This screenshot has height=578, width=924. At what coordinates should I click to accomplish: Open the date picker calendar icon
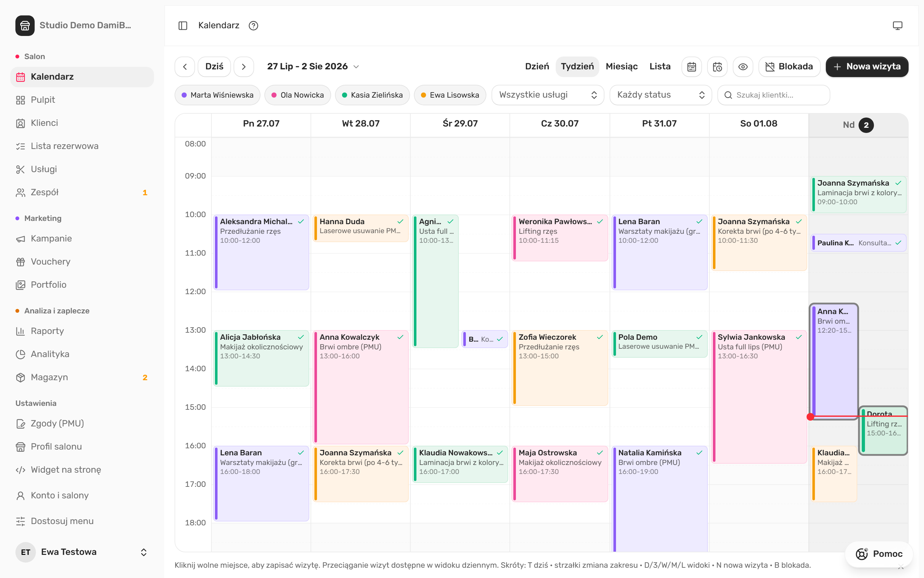click(x=691, y=67)
